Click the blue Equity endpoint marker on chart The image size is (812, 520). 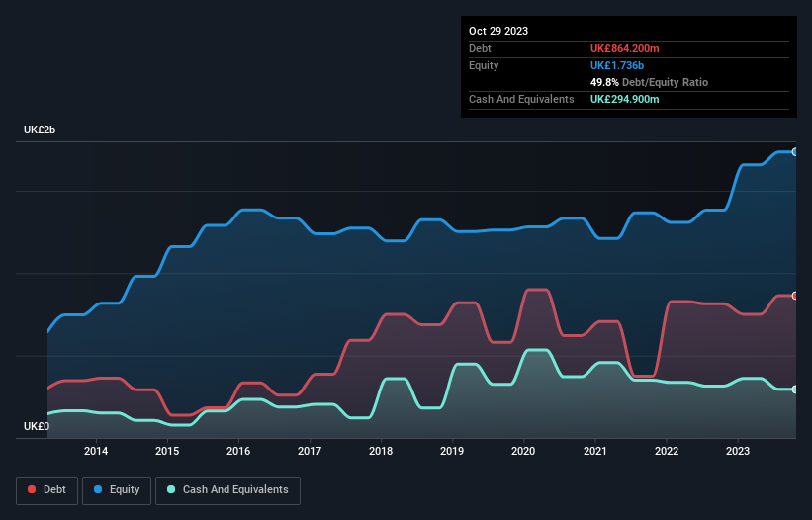tap(794, 152)
